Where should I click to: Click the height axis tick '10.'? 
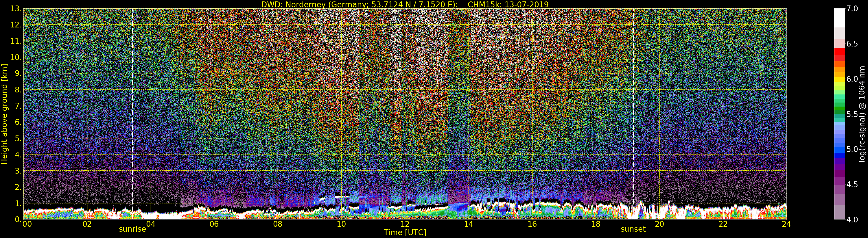(16, 57)
